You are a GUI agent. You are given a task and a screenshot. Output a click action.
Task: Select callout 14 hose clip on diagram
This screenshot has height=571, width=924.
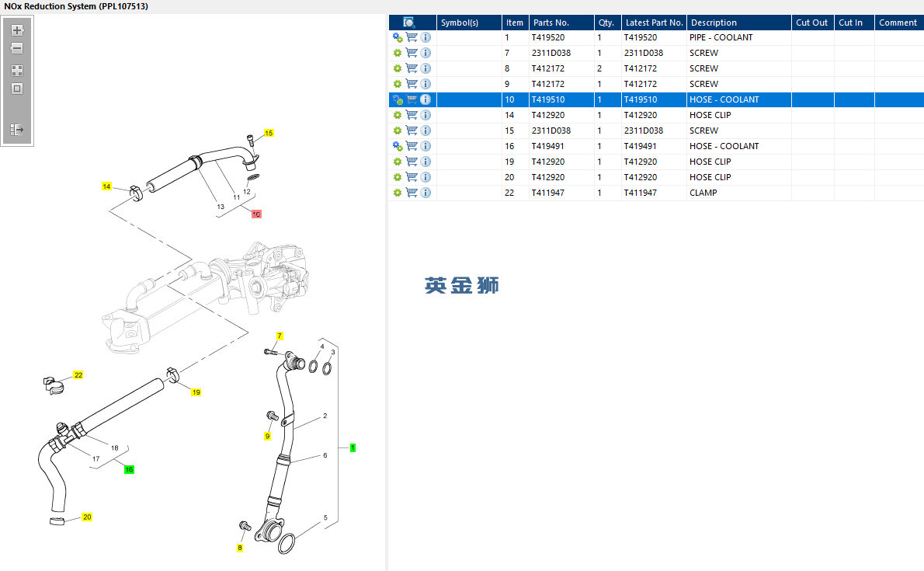click(106, 186)
